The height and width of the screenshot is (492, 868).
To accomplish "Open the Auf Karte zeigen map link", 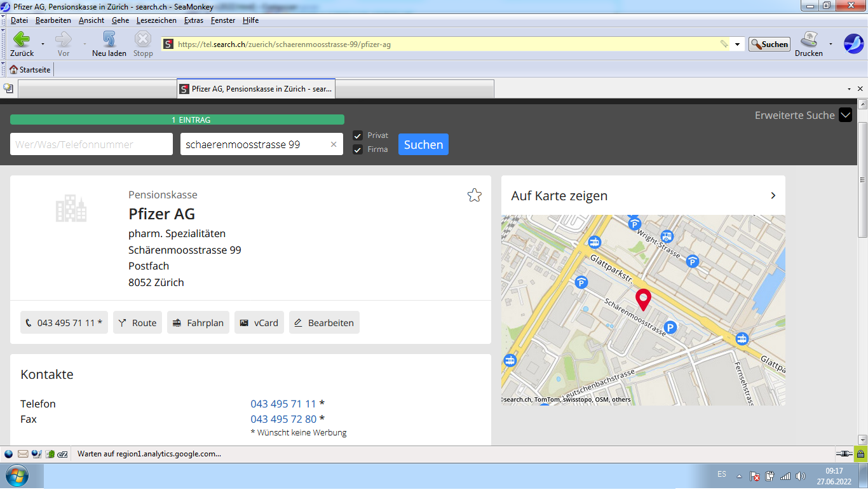I will pyautogui.click(x=559, y=195).
